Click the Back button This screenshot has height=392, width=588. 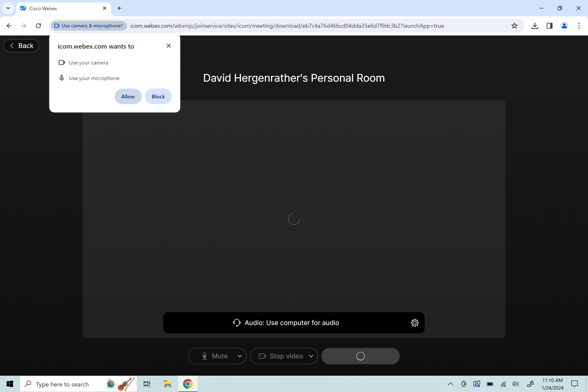click(21, 46)
